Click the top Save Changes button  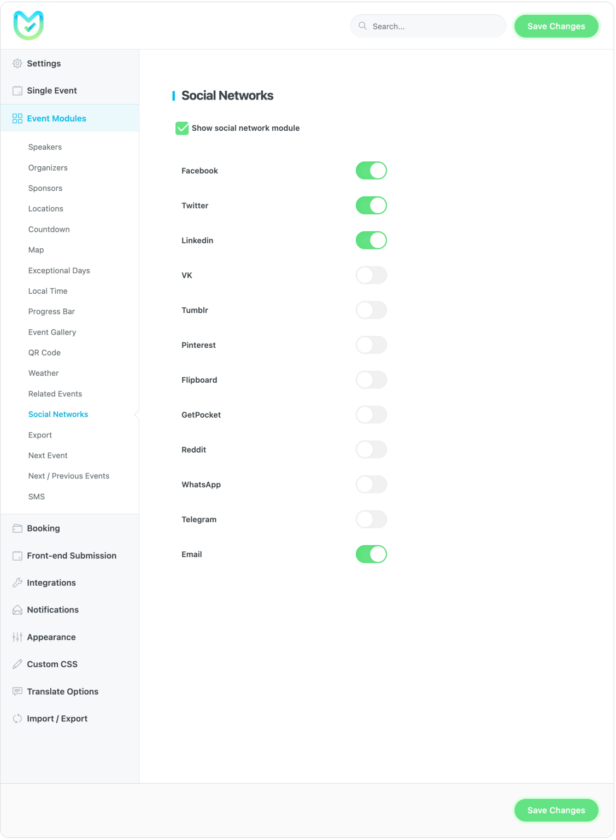[556, 26]
